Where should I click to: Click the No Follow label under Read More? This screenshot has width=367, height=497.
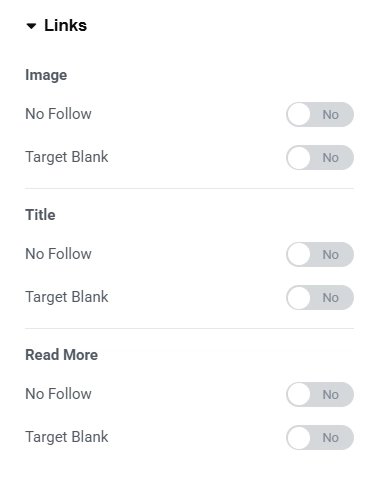[x=58, y=394]
